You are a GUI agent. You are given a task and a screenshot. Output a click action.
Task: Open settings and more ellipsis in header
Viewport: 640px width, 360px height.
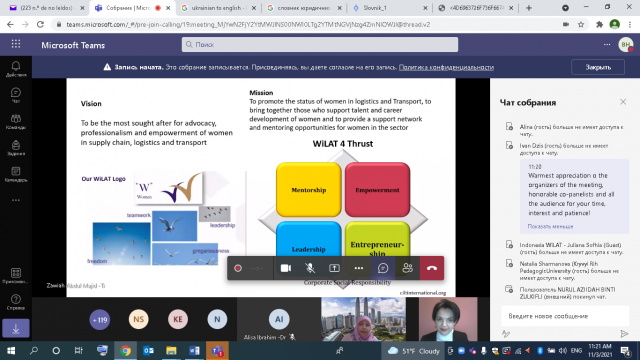coord(607,44)
